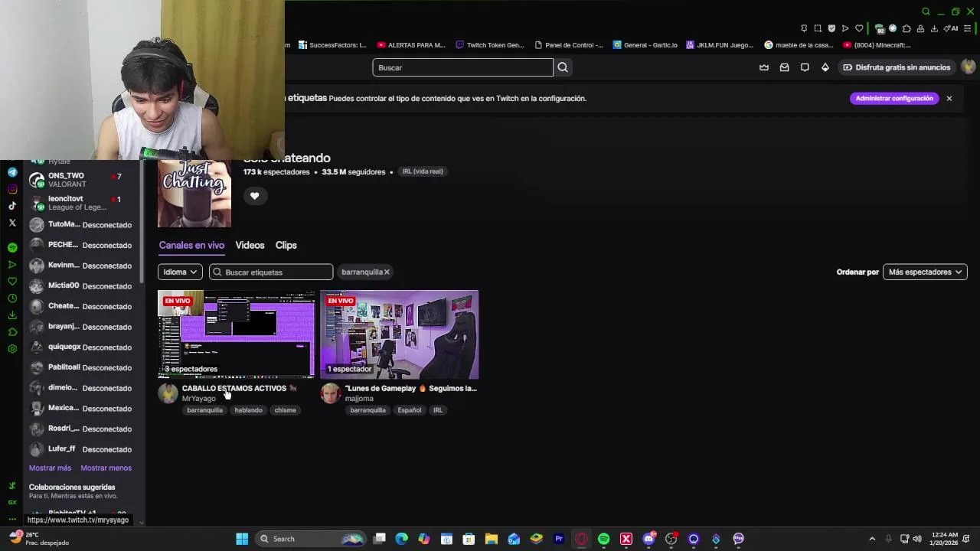Open browser toolbar downloads icon
The height and width of the screenshot is (551, 980).
coord(934,28)
